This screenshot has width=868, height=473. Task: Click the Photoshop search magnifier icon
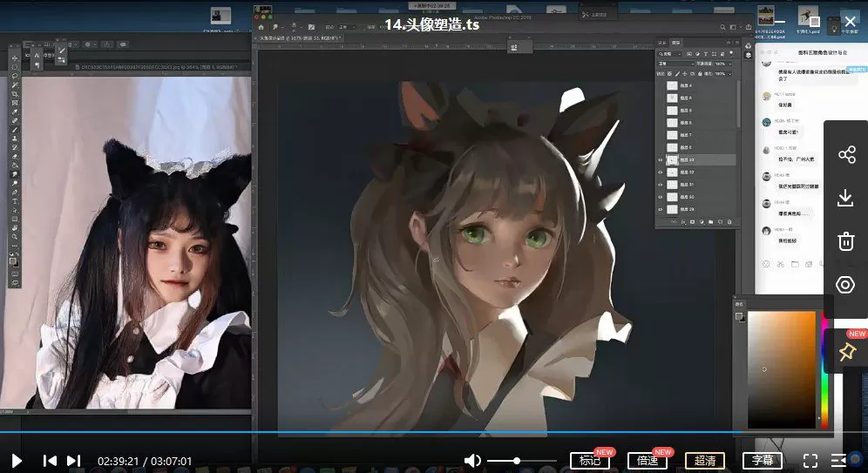(723, 27)
